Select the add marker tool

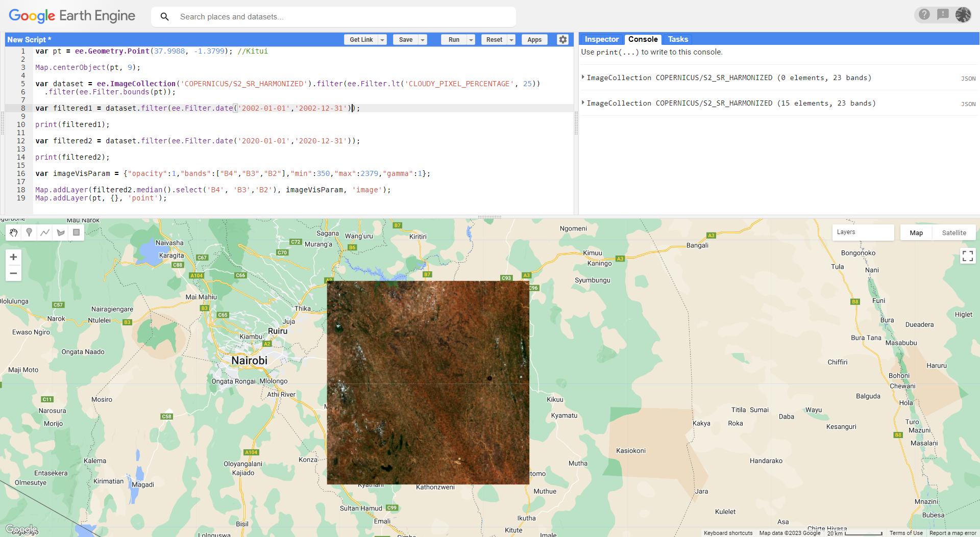(29, 233)
